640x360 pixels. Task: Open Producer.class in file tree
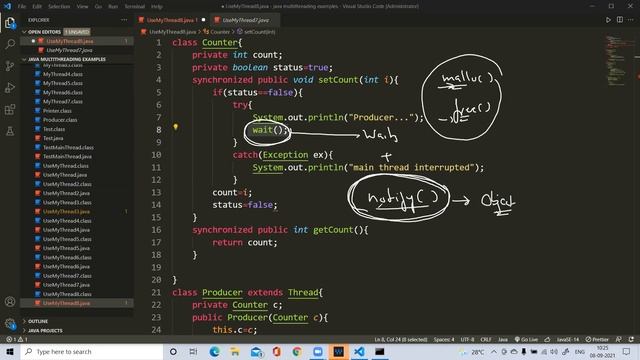[x=60, y=120]
